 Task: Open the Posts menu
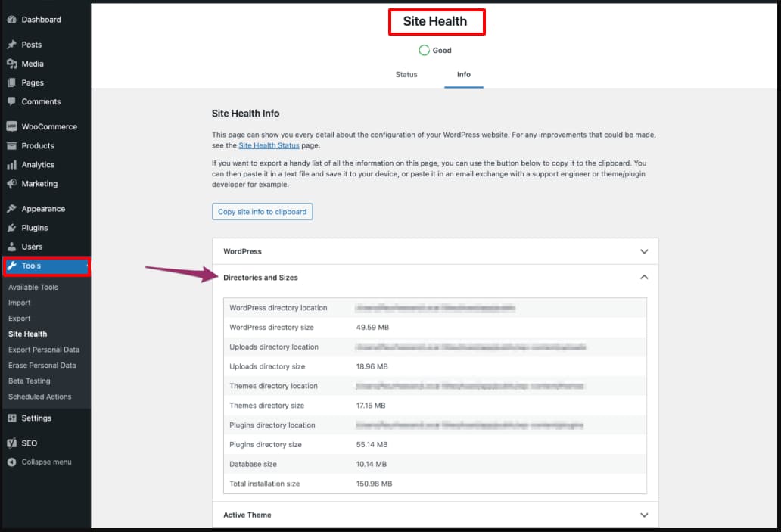[31, 45]
